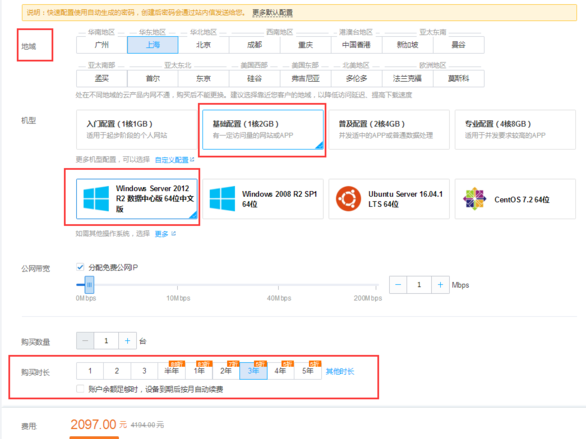586x439 pixels.
Task: Select 曼谷 region
Action: 459,45
